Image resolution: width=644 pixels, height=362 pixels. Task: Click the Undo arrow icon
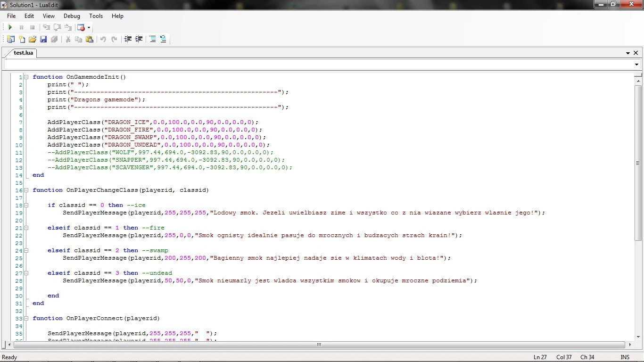pyautogui.click(x=103, y=39)
